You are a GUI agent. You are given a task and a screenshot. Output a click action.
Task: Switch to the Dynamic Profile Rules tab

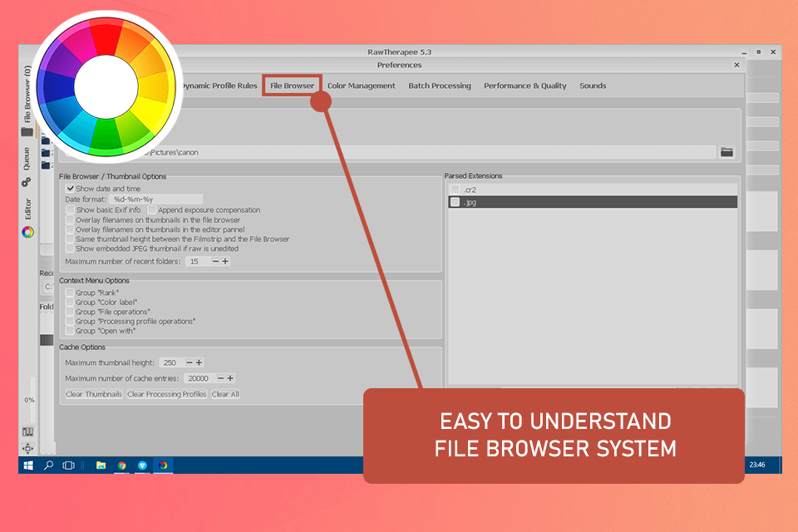219,86
